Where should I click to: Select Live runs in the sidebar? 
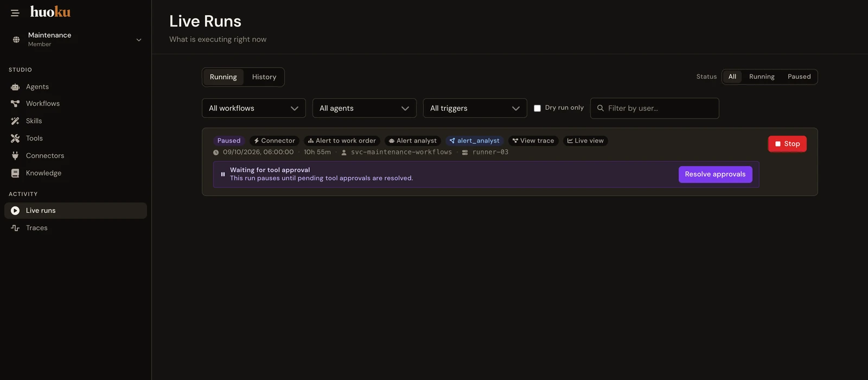[75, 211]
